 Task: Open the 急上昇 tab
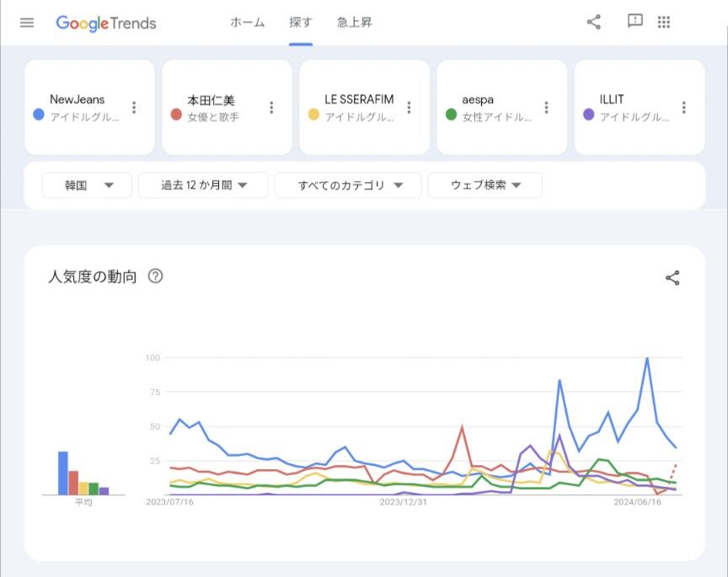[354, 22]
